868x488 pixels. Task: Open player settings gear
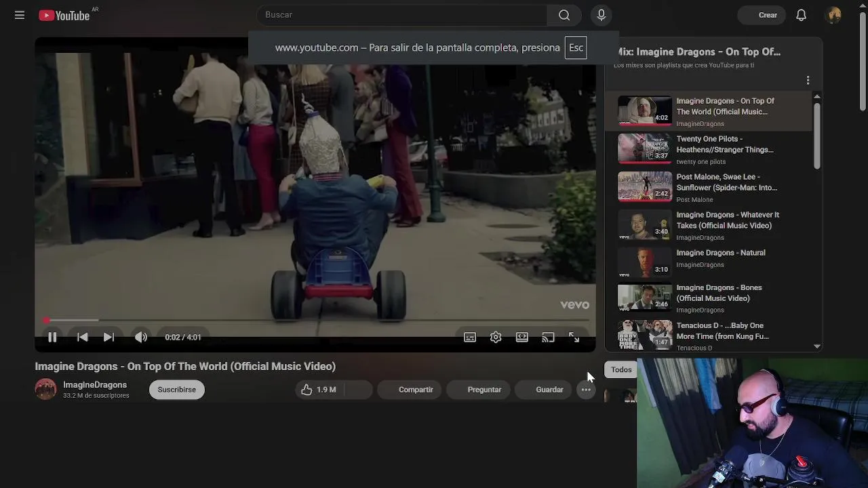tap(496, 337)
